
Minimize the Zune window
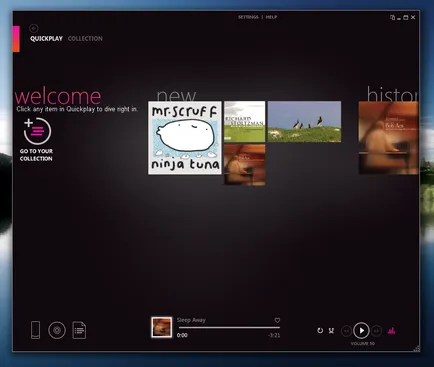(399, 18)
